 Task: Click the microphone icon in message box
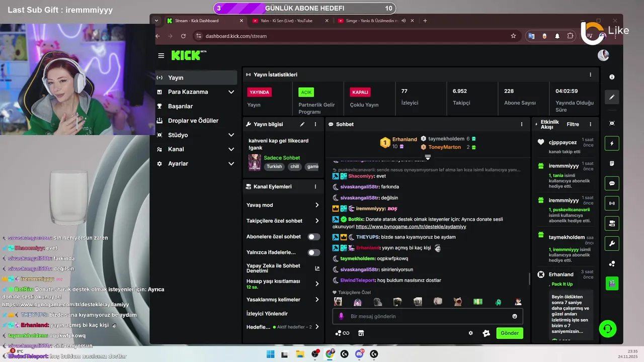click(341, 316)
